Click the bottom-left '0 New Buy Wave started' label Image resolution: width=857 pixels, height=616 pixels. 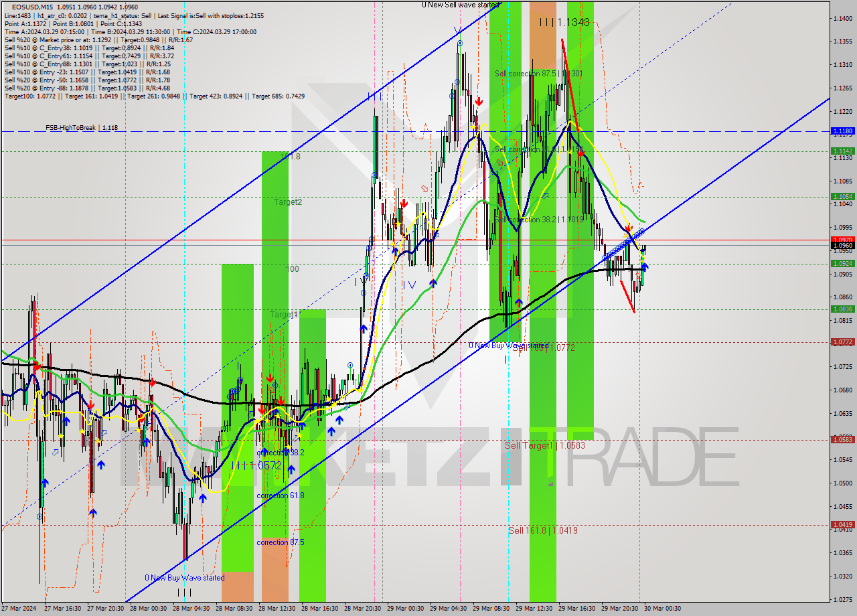click(185, 578)
